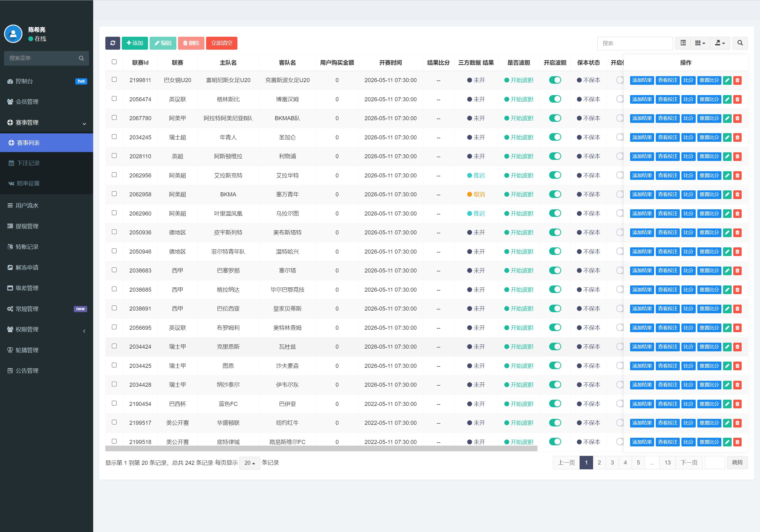Click red delete trash for row 2199811

[x=738, y=80]
